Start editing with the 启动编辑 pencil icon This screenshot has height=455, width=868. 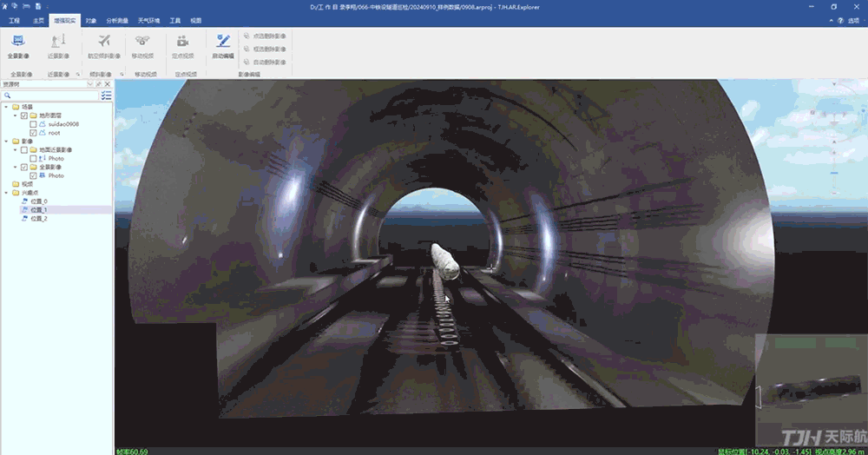point(223,42)
